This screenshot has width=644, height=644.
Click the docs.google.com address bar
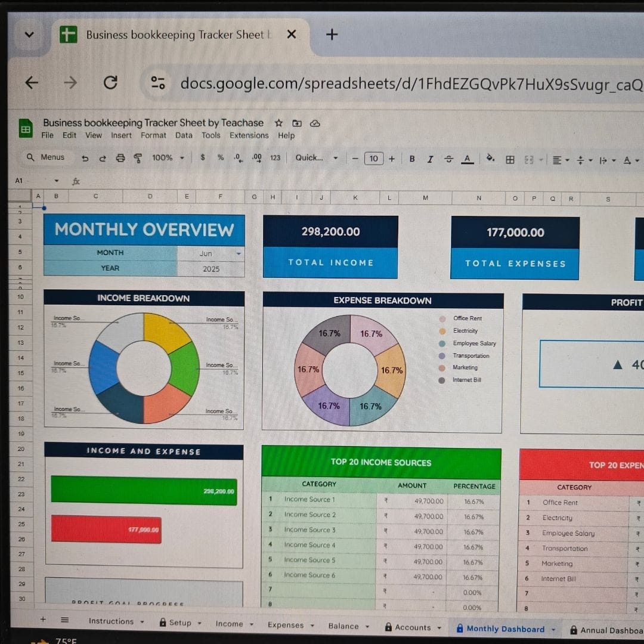tap(411, 84)
